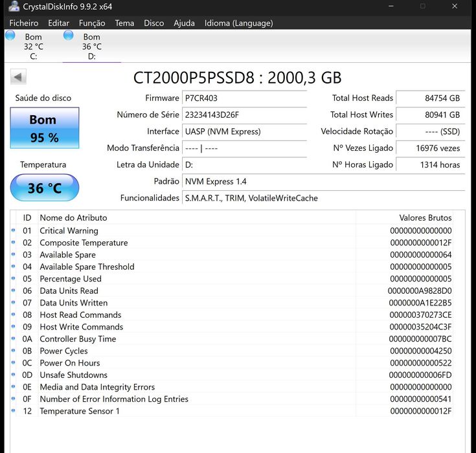476x453 pixels.
Task: Open the Editar menu
Action: [58, 23]
